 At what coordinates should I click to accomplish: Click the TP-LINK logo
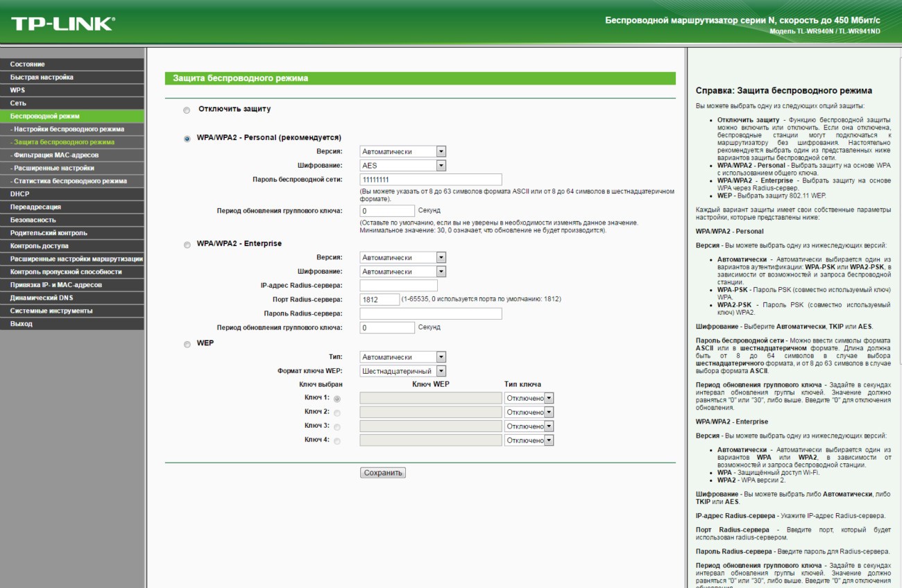pos(62,24)
